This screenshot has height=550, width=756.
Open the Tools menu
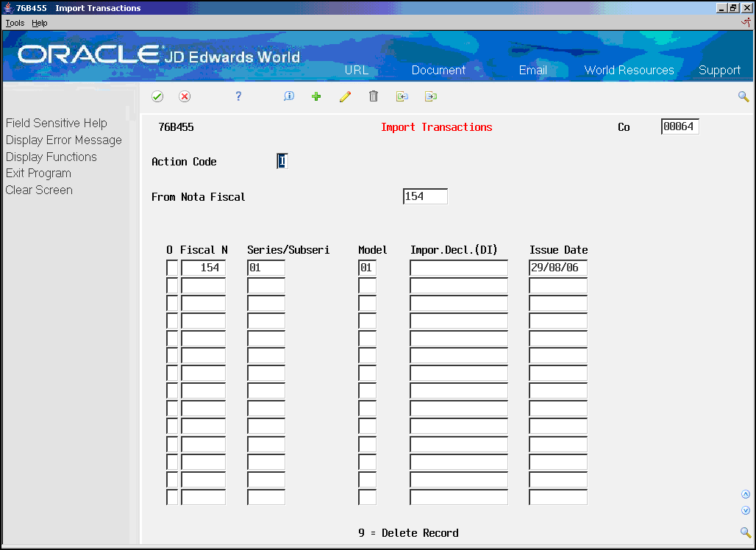pyautogui.click(x=15, y=23)
